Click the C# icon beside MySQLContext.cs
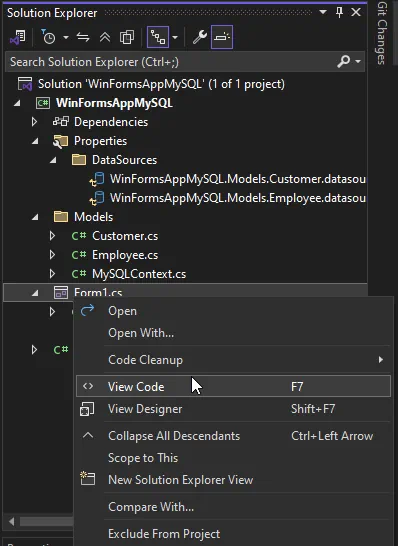The height and width of the screenshot is (546, 398). (x=79, y=274)
